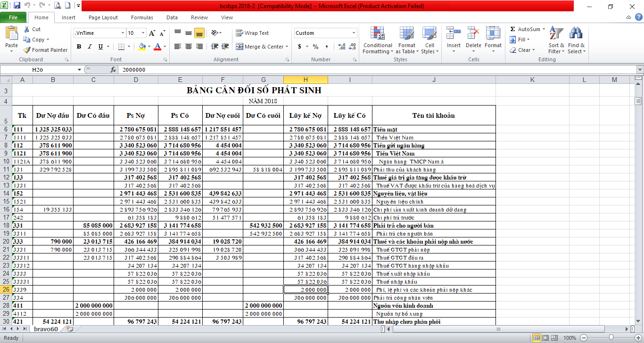Click the Decrease Decimal icon

[352, 47]
